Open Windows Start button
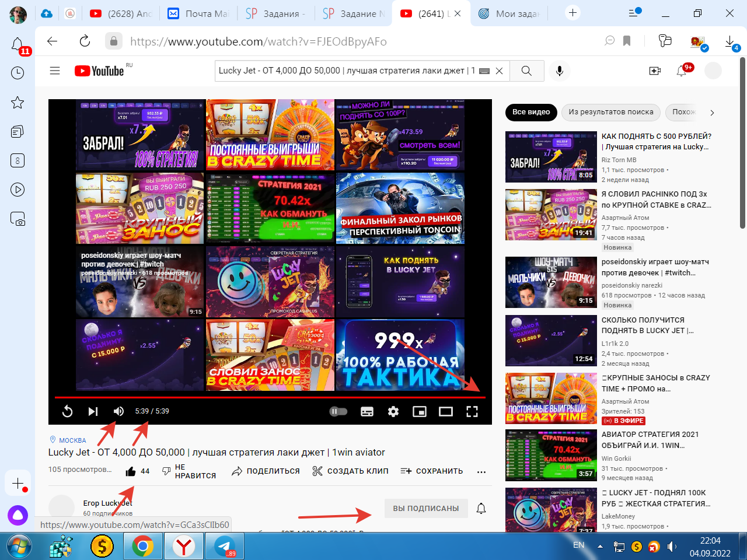Screen dimensions: 747x560 point(19,547)
